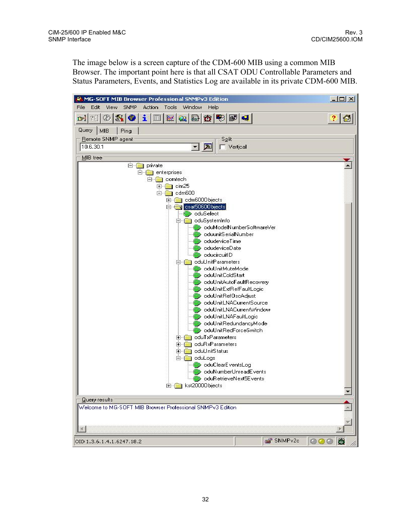Select oduUnitMuteMode in the tree
The width and height of the screenshot is (411, 532).
pos(226,269)
